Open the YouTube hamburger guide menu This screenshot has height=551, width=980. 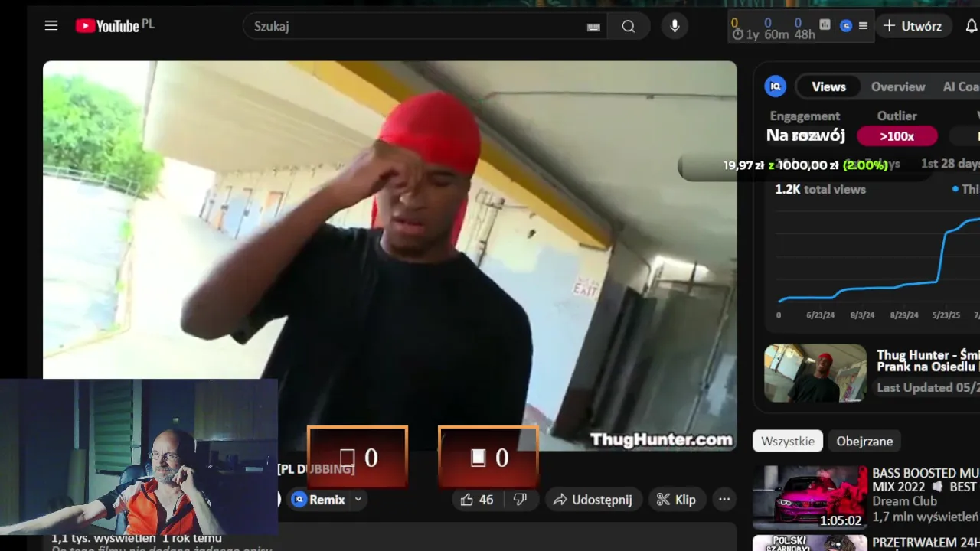tap(51, 26)
